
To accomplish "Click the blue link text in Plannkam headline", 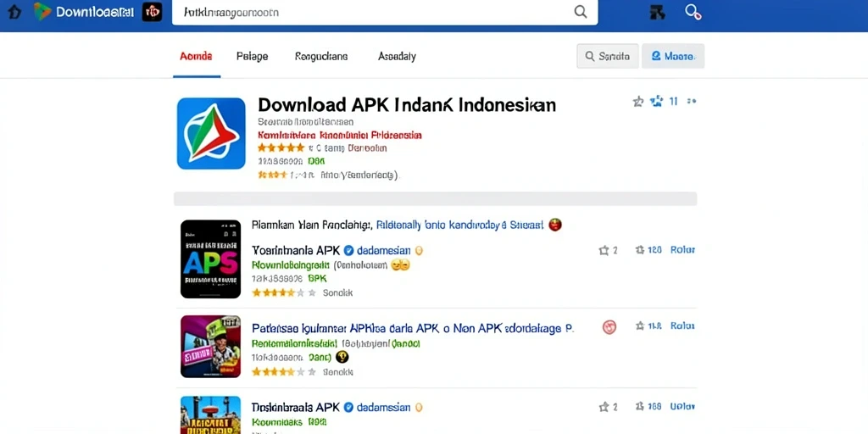I will (x=459, y=225).
